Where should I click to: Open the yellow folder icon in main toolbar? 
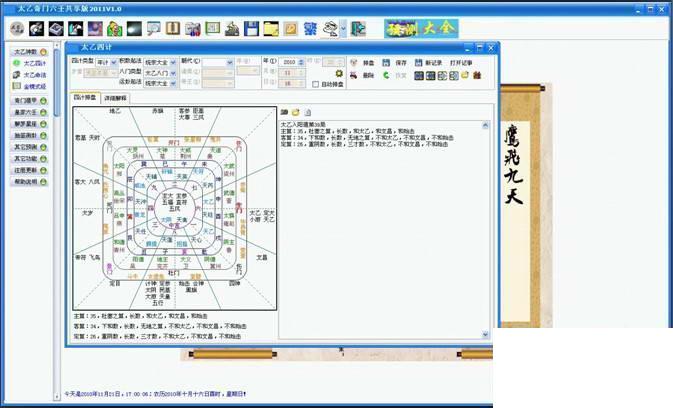(x=271, y=29)
